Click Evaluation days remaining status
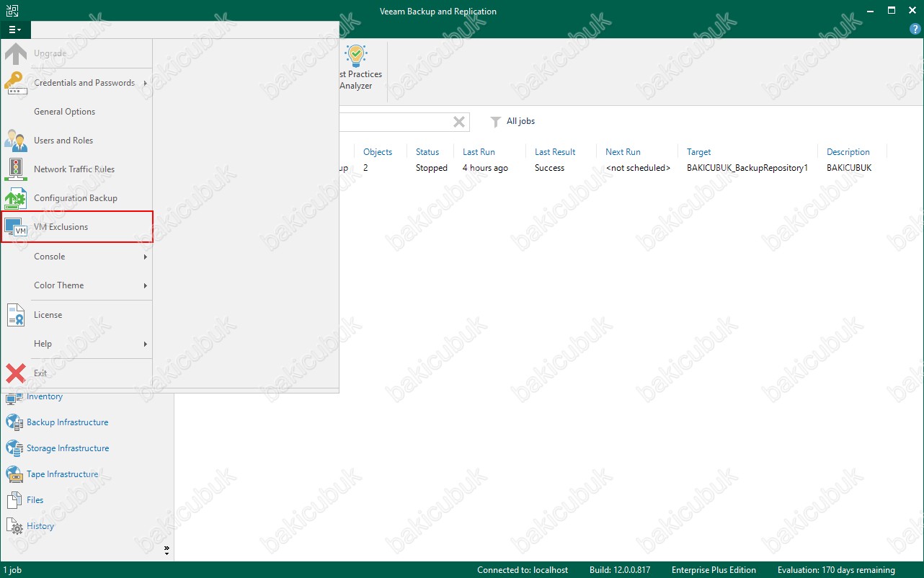Screen dimensions: 924x578 (836, 570)
